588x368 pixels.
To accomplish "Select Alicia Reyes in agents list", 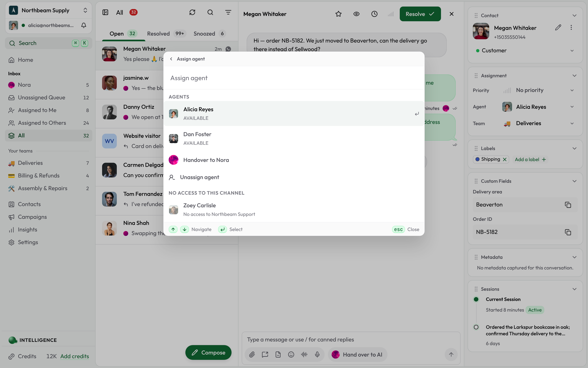I will [294, 113].
